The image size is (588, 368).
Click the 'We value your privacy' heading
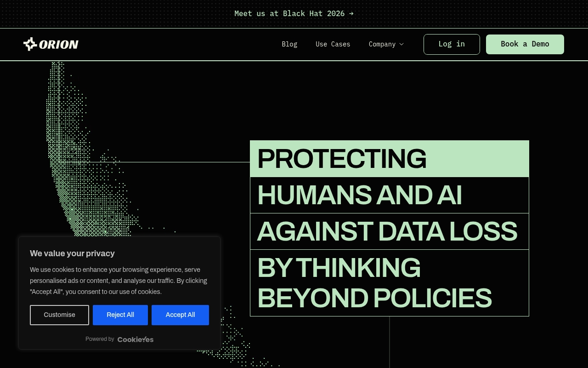point(72,253)
